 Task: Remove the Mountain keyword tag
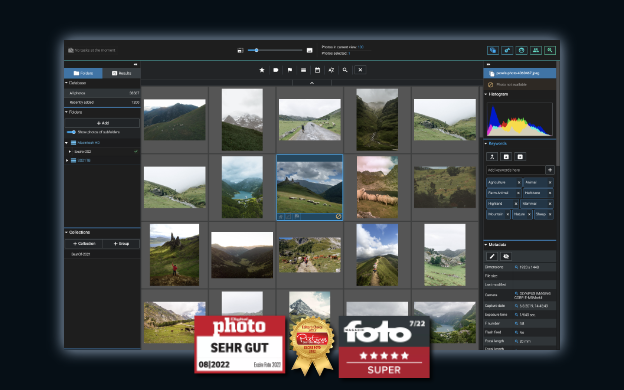click(x=508, y=214)
